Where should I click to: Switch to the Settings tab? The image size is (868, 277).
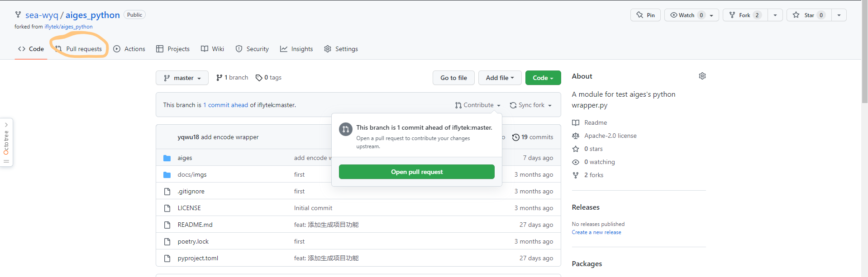click(341, 49)
